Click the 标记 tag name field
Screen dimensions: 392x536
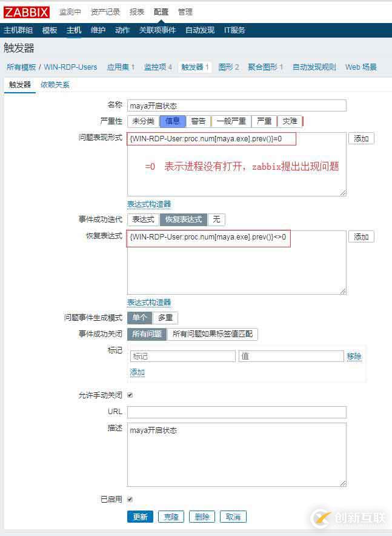pyautogui.click(x=183, y=357)
